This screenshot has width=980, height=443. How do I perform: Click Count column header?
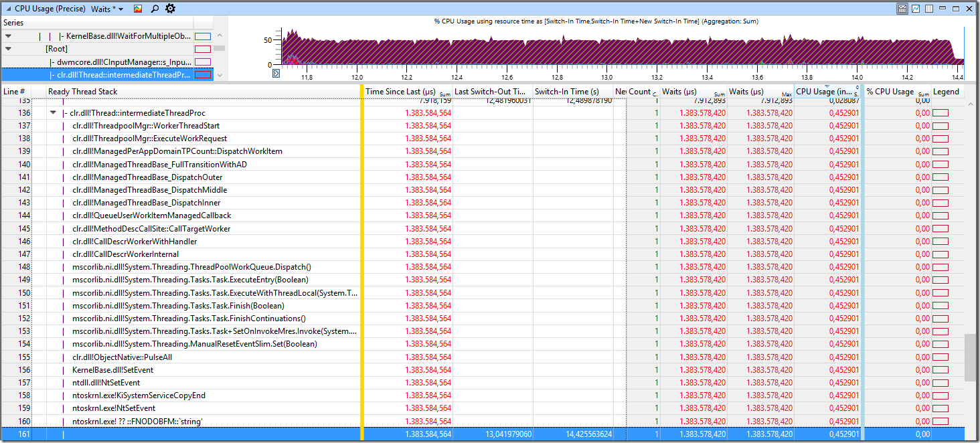643,92
